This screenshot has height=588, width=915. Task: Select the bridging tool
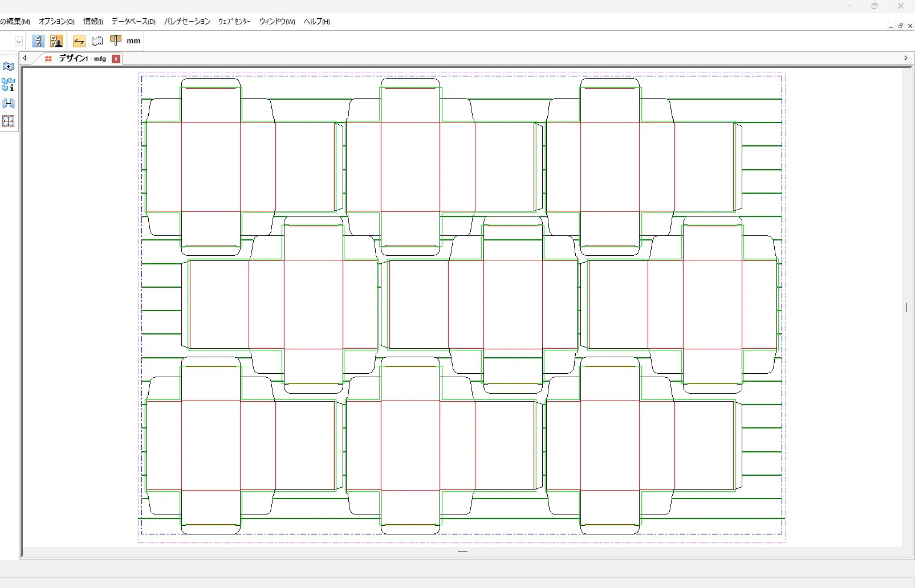[115, 40]
